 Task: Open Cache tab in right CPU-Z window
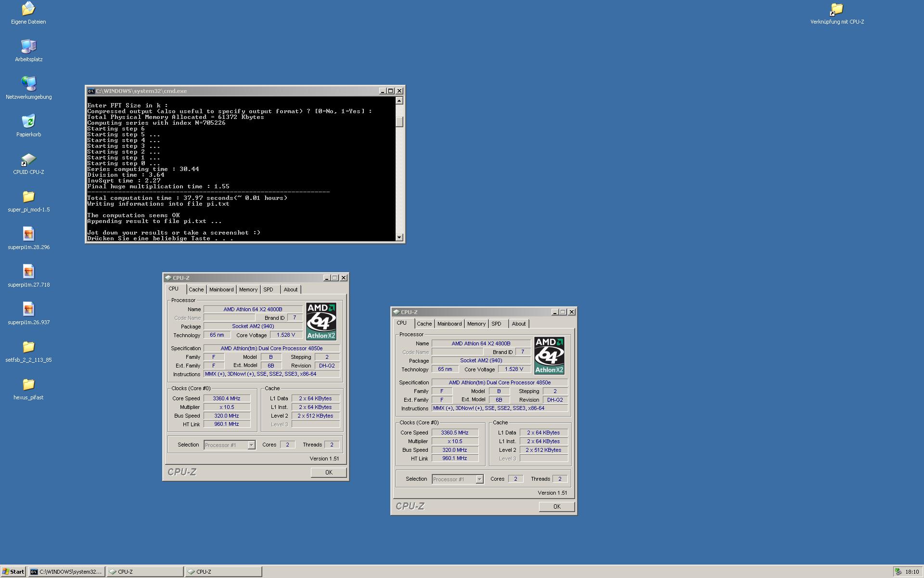tap(424, 324)
